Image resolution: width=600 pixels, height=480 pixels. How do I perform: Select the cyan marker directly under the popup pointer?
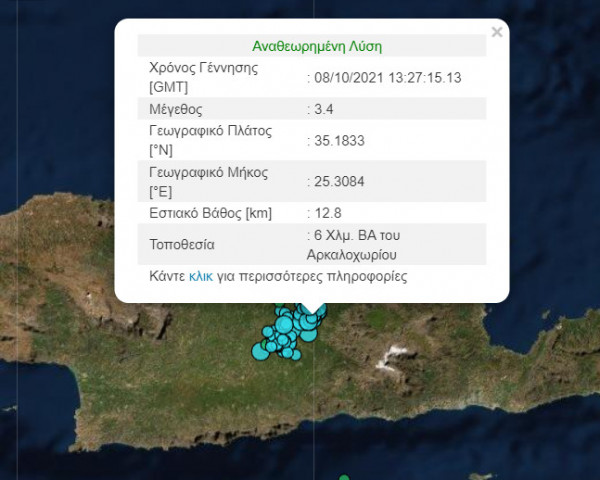point(311,318)
